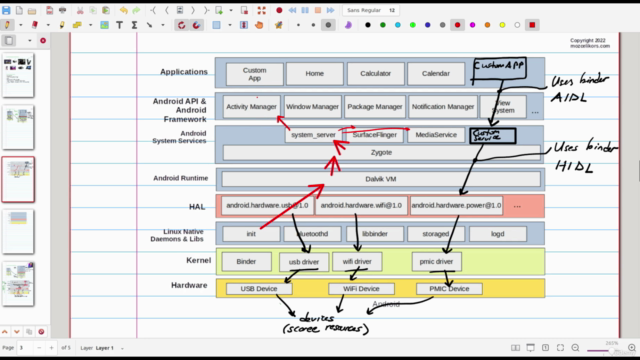Open page 1 thumbnail in the sidebar

[18, 75]
